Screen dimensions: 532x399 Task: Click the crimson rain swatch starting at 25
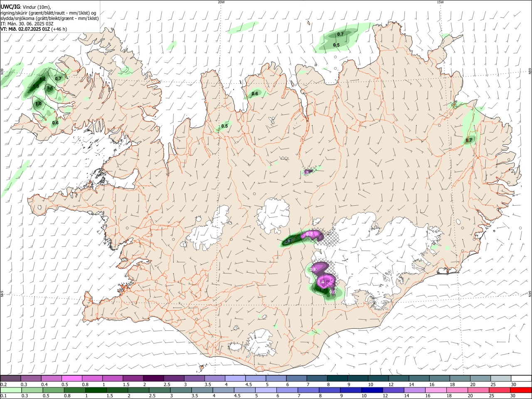coord(499,390)
